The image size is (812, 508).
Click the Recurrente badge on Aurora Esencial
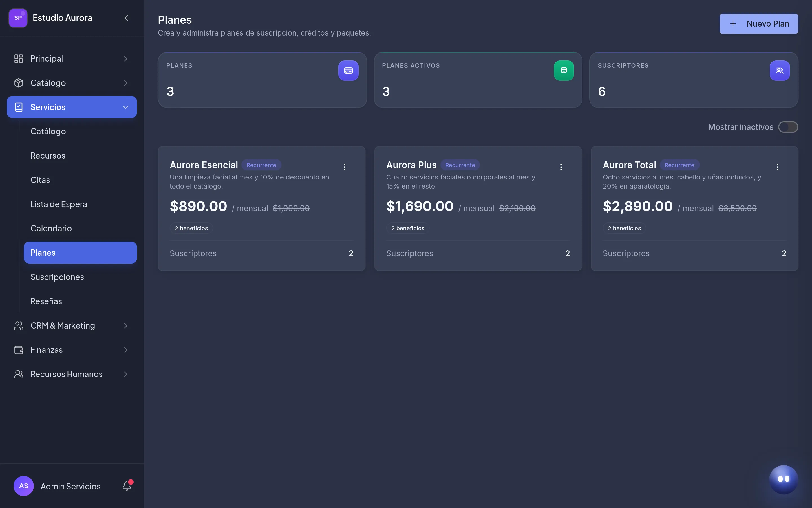(261, 165)
